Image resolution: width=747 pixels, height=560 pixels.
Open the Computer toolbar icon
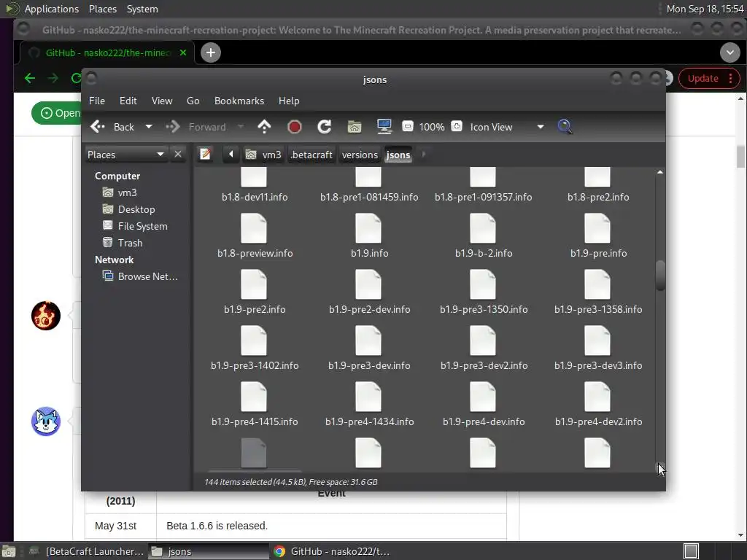384,127
